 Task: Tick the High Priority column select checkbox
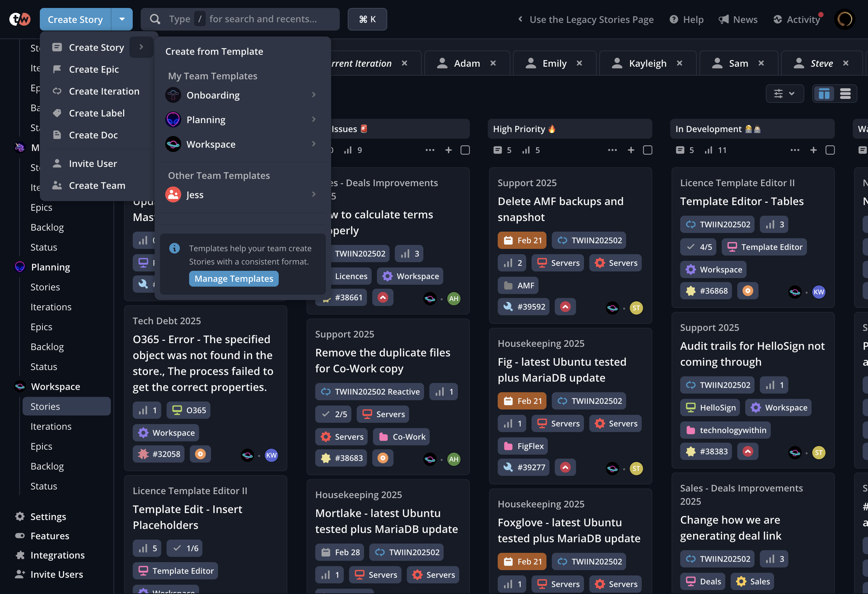pos(648,150)
